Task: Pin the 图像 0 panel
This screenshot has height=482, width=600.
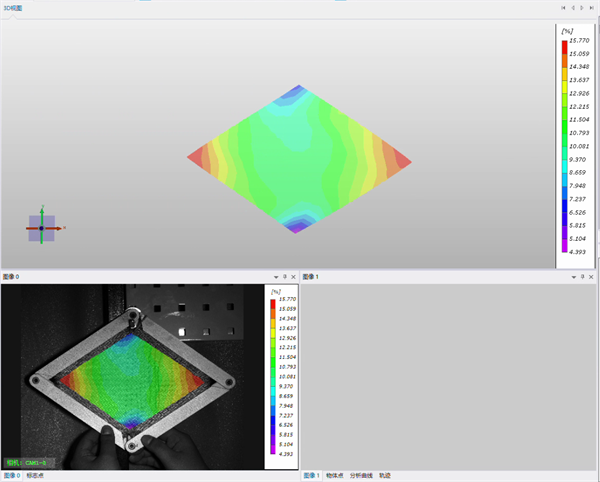Action: point(285,277)
